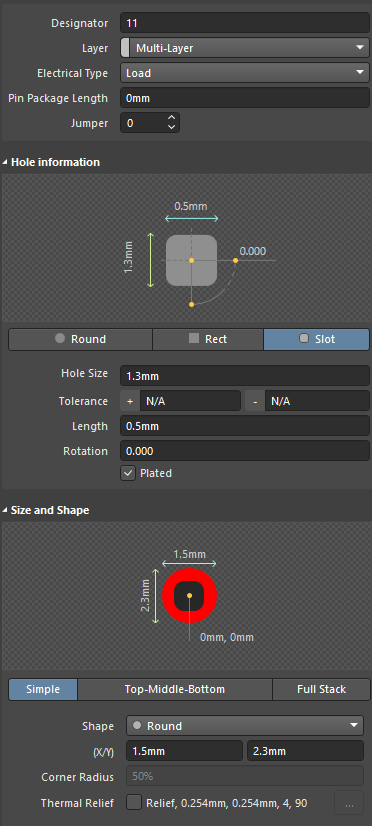
Task: Click the Multi-Layer color swatch
Action: click(125, 48)
